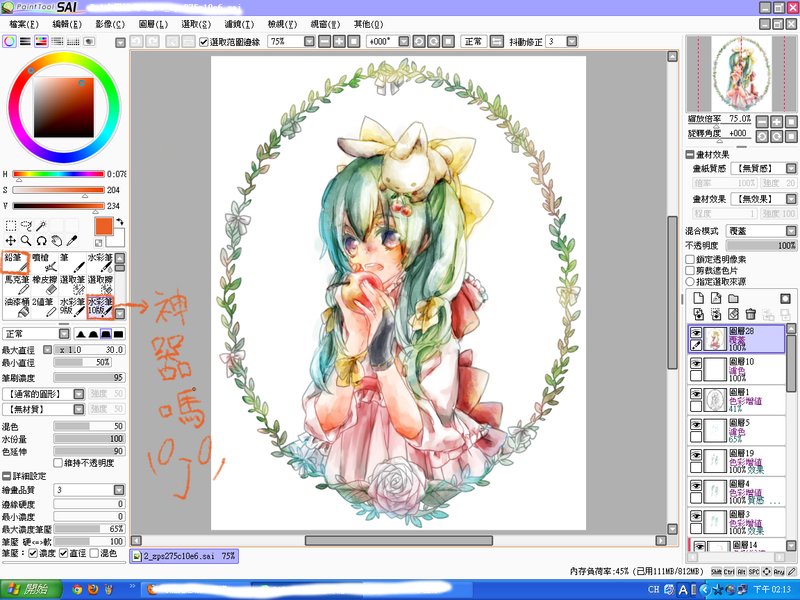
Task: Open Chrome from the taskbar quick launch
Action: click(77, 590)
